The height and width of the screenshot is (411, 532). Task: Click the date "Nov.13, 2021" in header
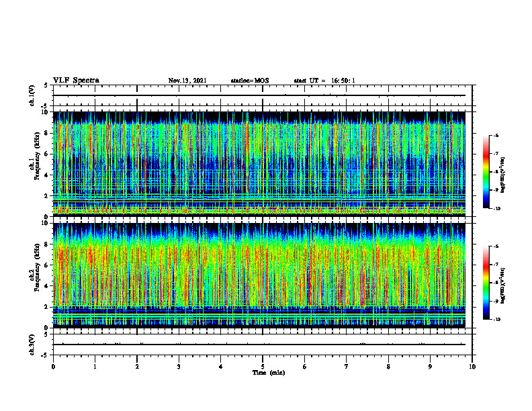[x=187, y=81]
